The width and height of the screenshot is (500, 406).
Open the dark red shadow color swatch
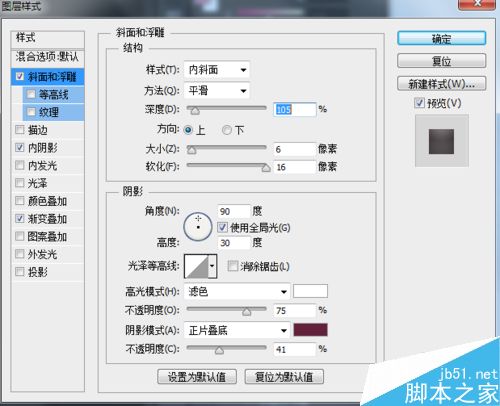pyautogui.click(x=310, y=330)
